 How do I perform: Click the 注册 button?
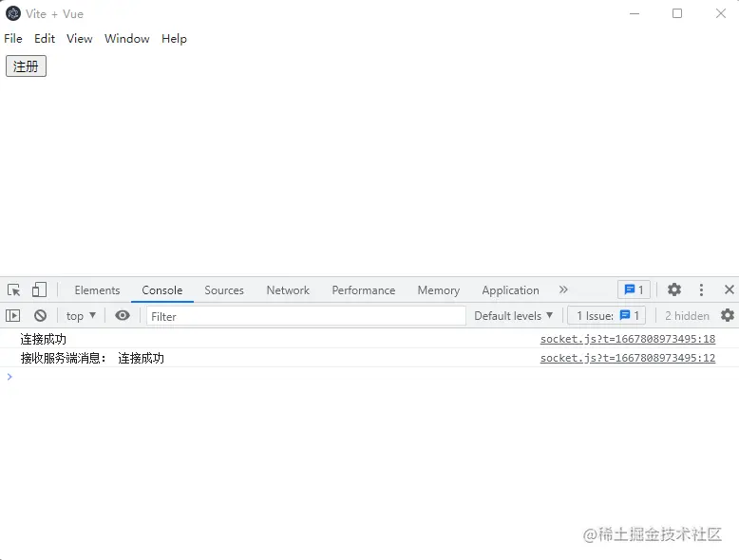point(26,65)
